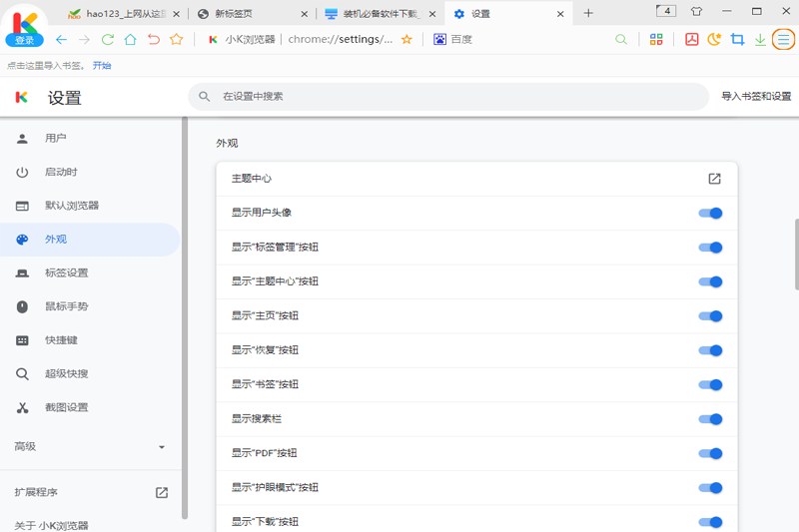799x532 pixels.
Task: Open downloads with green arrow icon
Action: 760,39
